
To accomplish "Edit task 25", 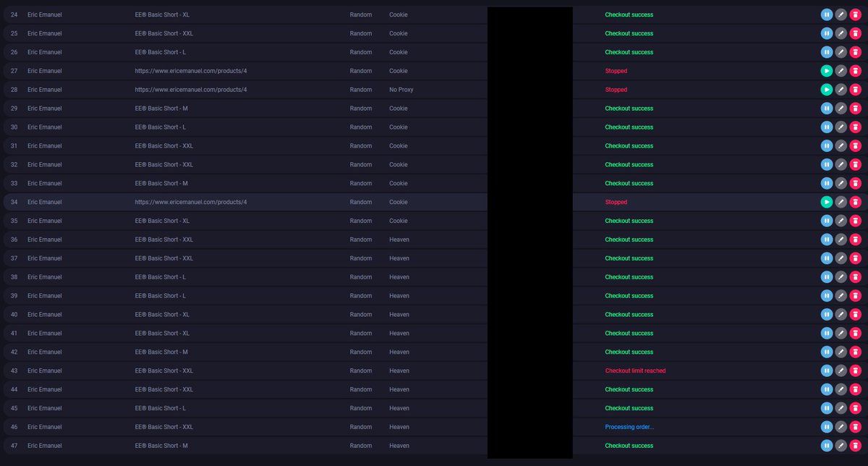I will (841, 33).
